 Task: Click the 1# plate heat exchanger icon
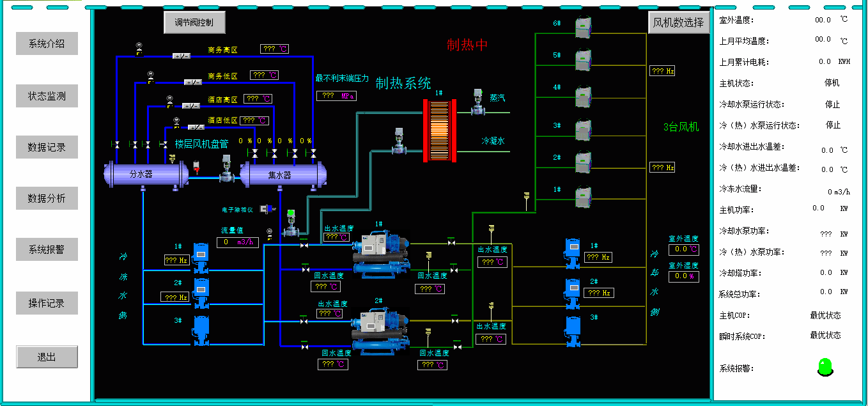(439, 130)
